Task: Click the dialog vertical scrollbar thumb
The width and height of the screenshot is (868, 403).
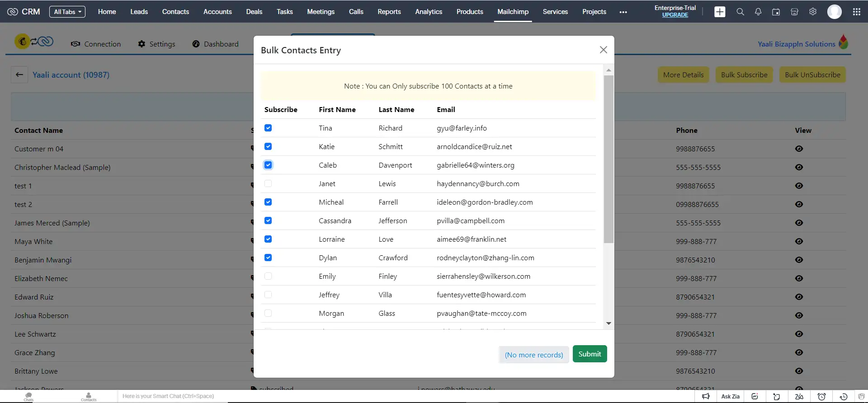Action: (609, 159)
